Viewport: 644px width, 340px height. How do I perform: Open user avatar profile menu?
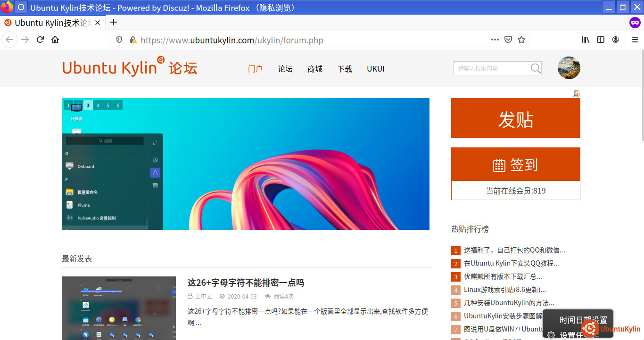[569, 68]
